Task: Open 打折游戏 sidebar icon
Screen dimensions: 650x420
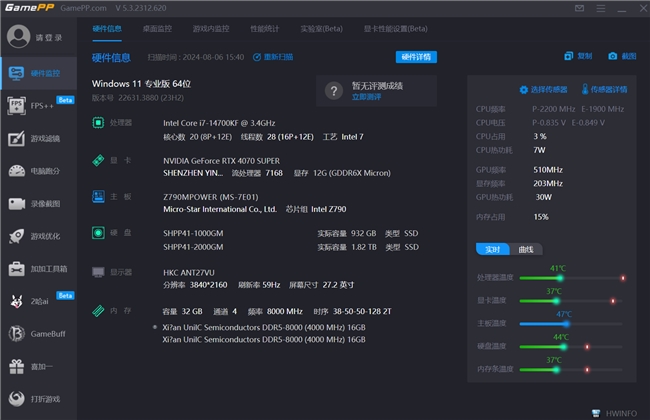Action: pos(17,399)
